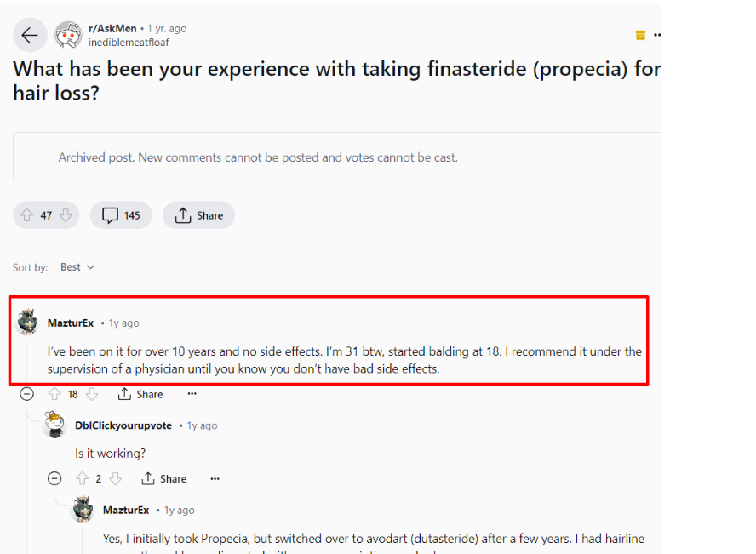The height and width of the screenshot is (554, 756).
Task: Open the 145 comments button
Action: 121,215
